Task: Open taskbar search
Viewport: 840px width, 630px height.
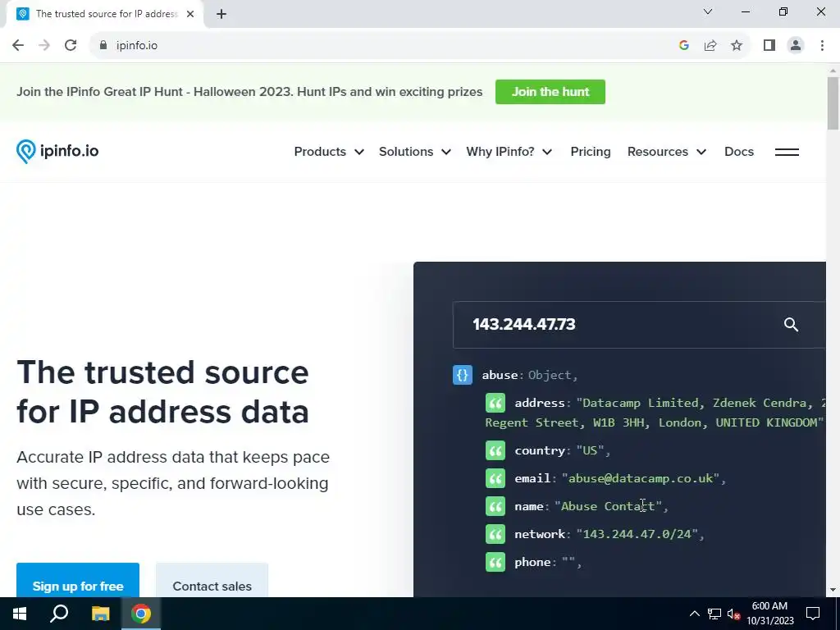Action: [59, 614]
